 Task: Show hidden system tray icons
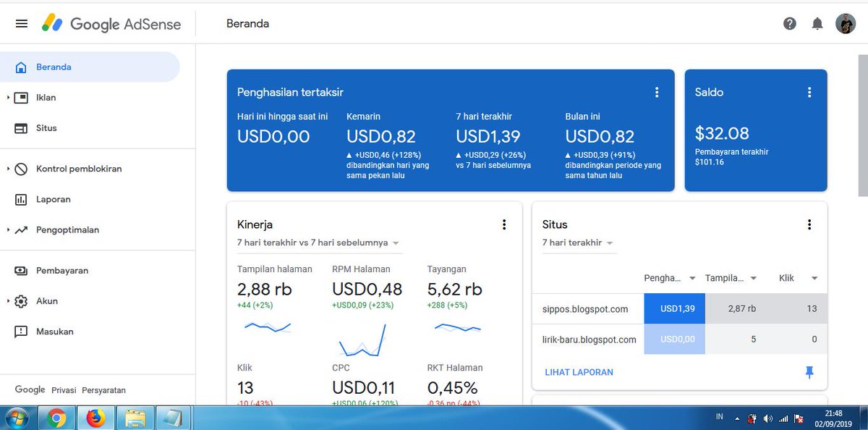(x=736, y=419)
